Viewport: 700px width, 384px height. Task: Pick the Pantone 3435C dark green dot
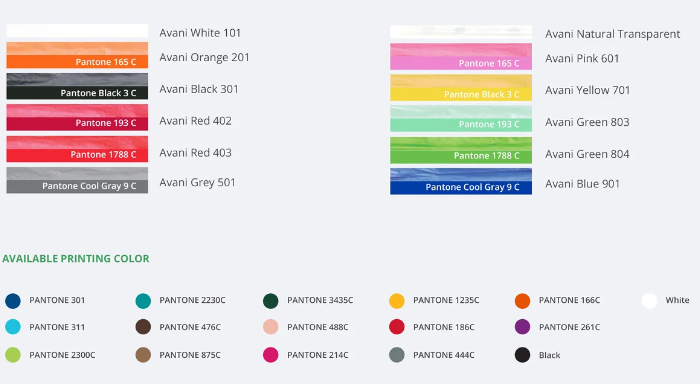pyautogui.click(x=271, y=301)
